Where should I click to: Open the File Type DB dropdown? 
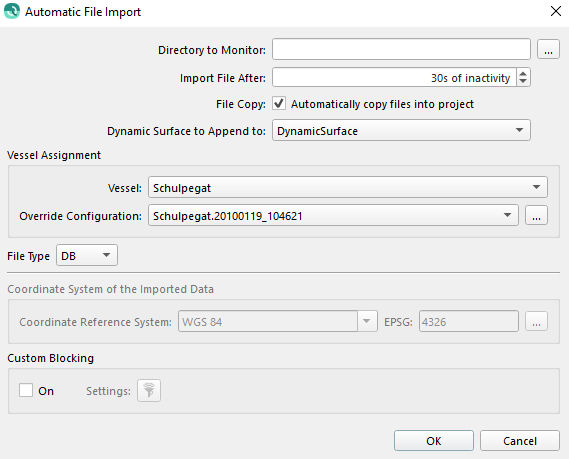[x=87, y=255]
